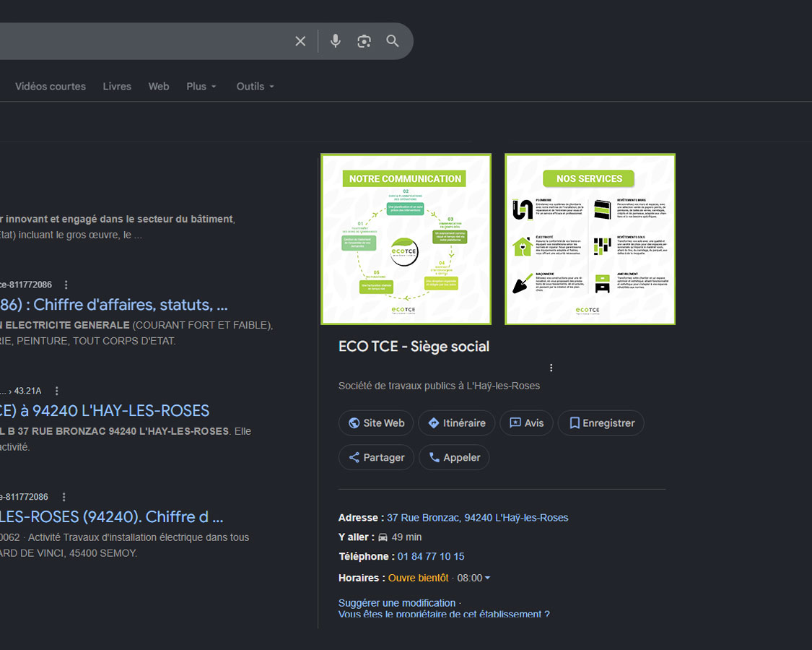Click Enregistrer to save the place
This screenshot has width=812, height=650.
point(601,423)
